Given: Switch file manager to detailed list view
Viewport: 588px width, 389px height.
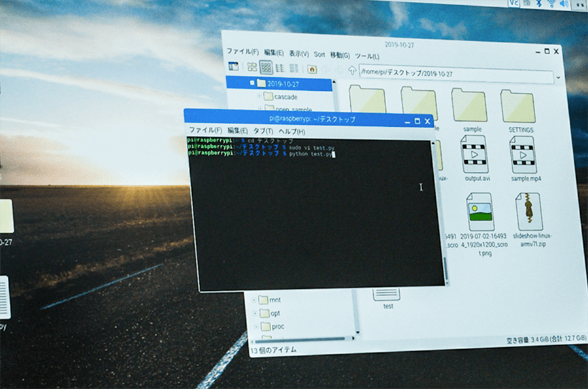Looking at the screenshot, I should coord(294,68).
